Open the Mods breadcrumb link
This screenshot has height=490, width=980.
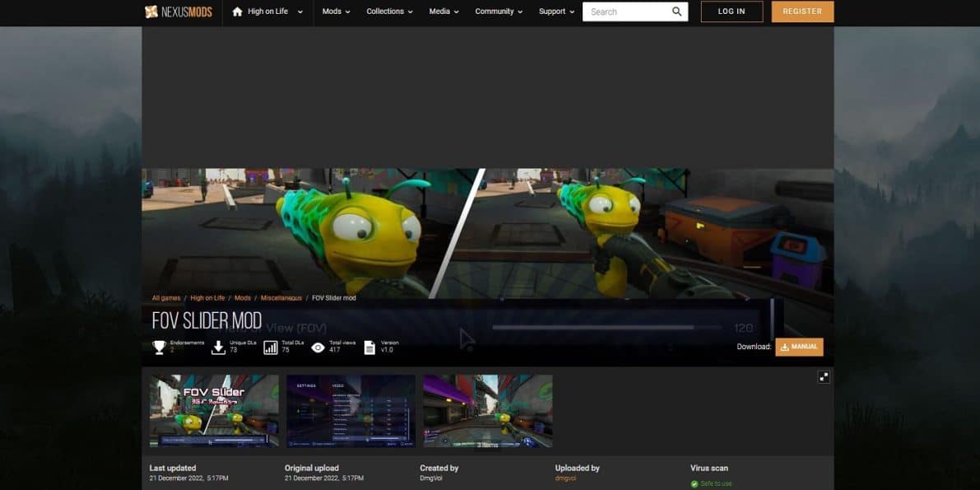pyautogui.click(x=243, y=298)
